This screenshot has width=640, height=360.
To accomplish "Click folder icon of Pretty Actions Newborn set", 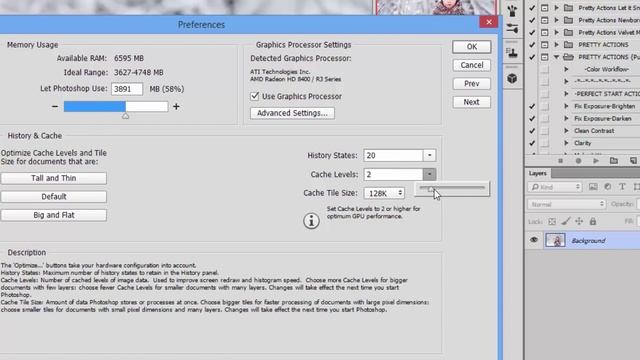I will click(x=568, y=20).
